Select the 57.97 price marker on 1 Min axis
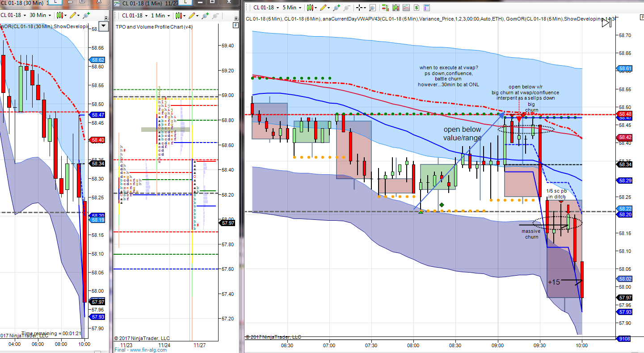 point(227,223)
